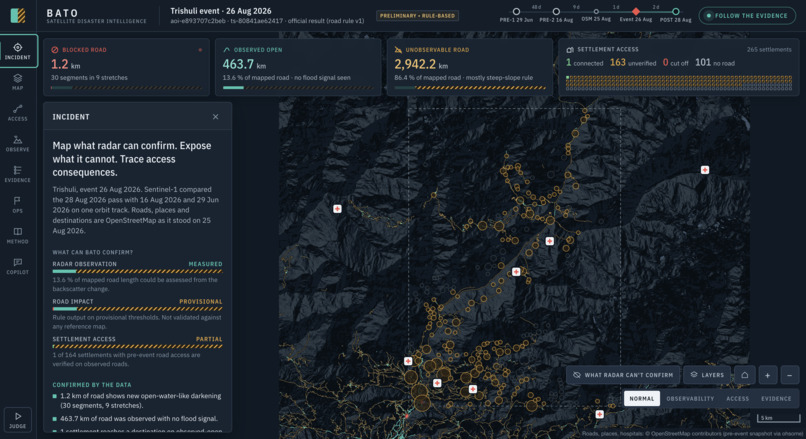Image resolution: width=806 pixels, height=439 pixels.
Task: Click the 5 km map scale bar
Action: 778,418
